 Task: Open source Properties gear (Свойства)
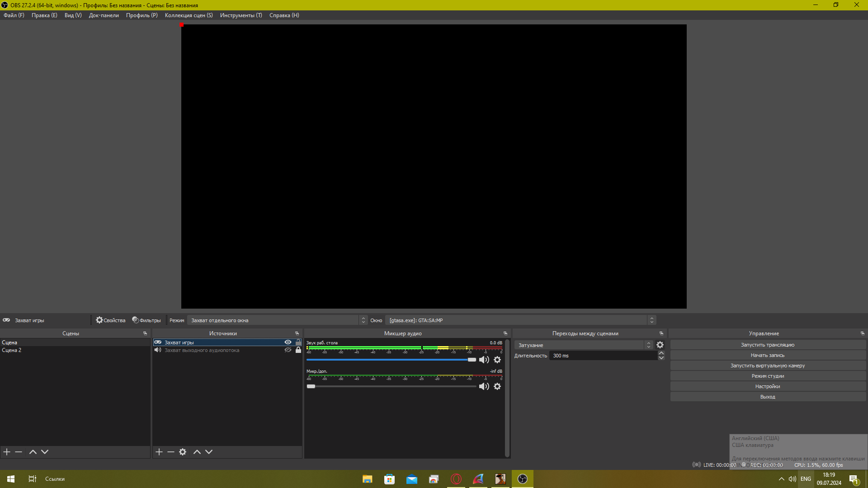(x=111, y=320)
